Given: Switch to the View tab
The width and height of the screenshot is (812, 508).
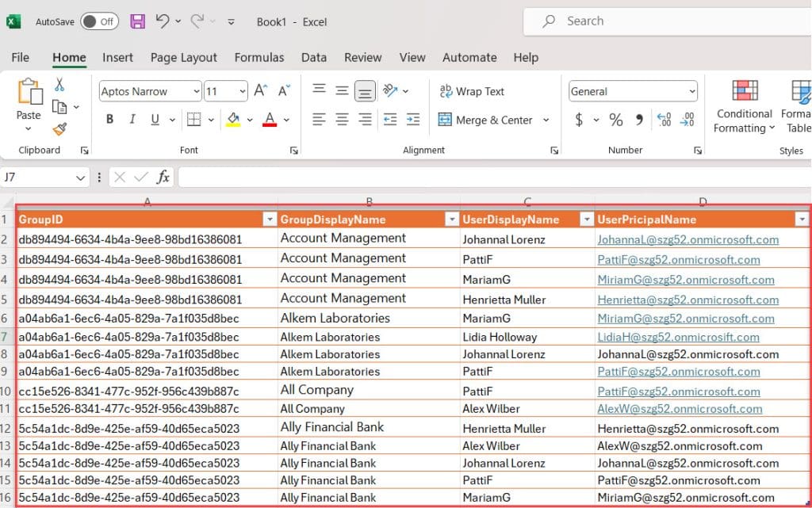Looking at the screenshot, I should 412,57.
